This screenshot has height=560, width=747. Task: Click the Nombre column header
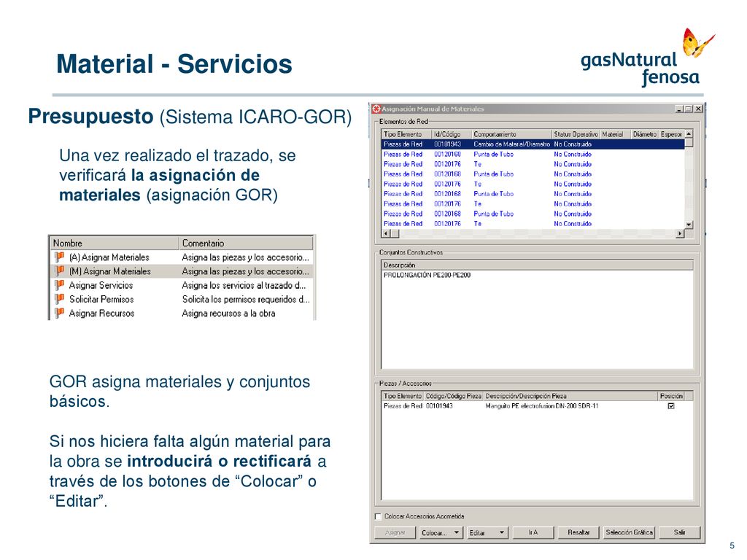(115, 243)
